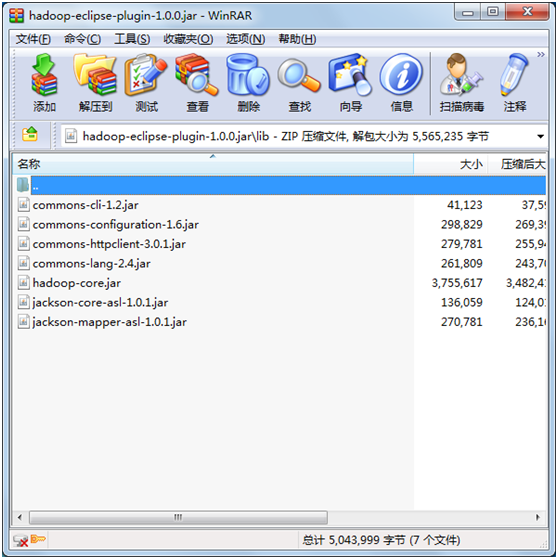Viewport: 558px width, 559px height.
Task: Click the archive path text field
Action: (x=304, y=136)
